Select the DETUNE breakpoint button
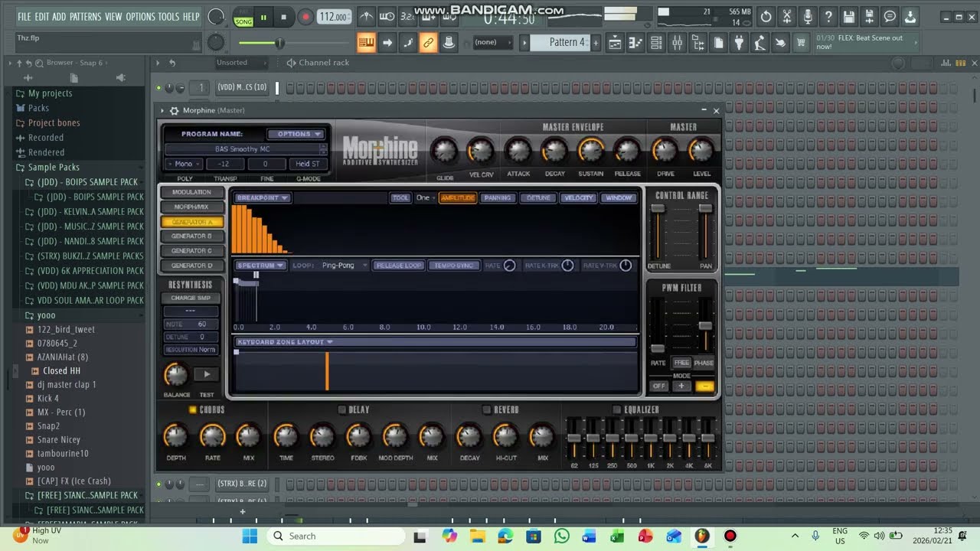The width and height of the screenshot is (980, 551). (x=538, y=198)
